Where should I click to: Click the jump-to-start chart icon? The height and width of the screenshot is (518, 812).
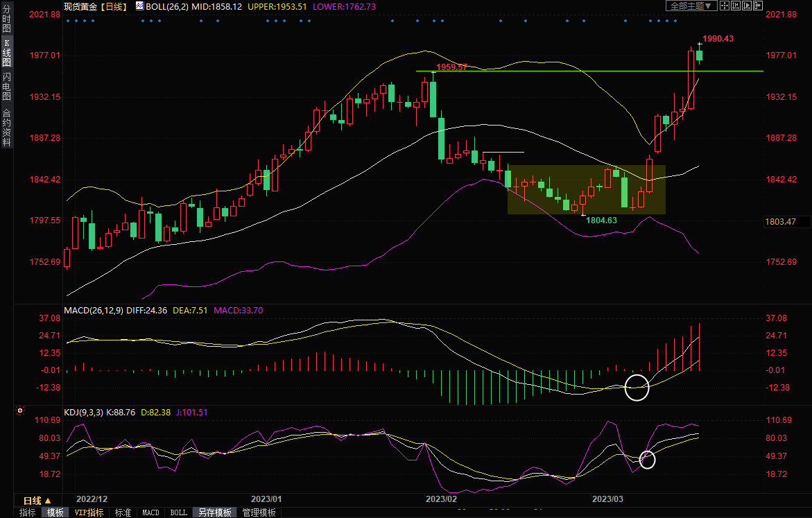tap(735, 6)
